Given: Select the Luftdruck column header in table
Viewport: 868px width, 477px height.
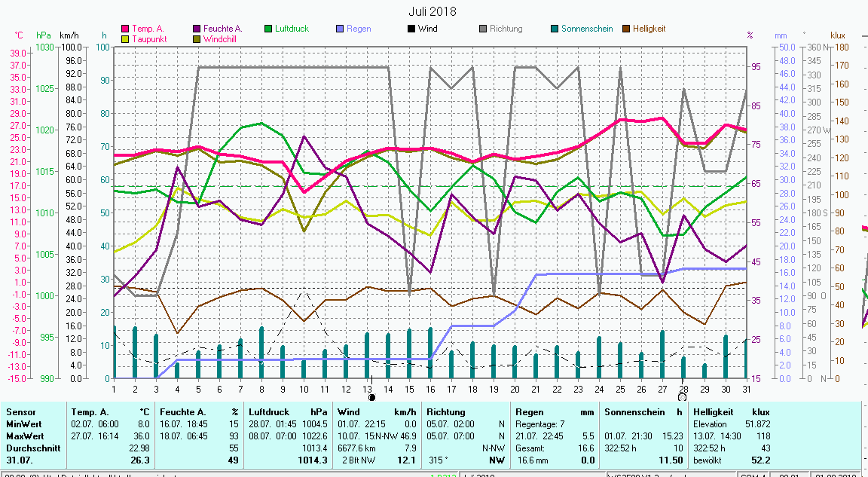Looking at the screenshot, I should click(269, 412).
